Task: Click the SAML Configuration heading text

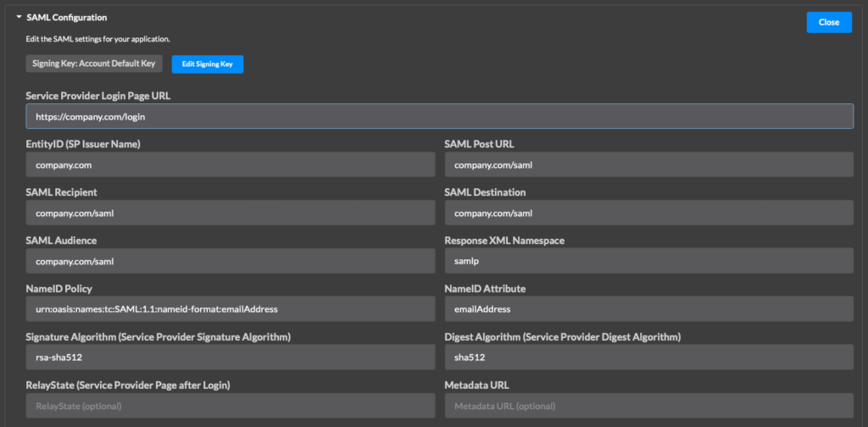Action: tap(66, 18)
